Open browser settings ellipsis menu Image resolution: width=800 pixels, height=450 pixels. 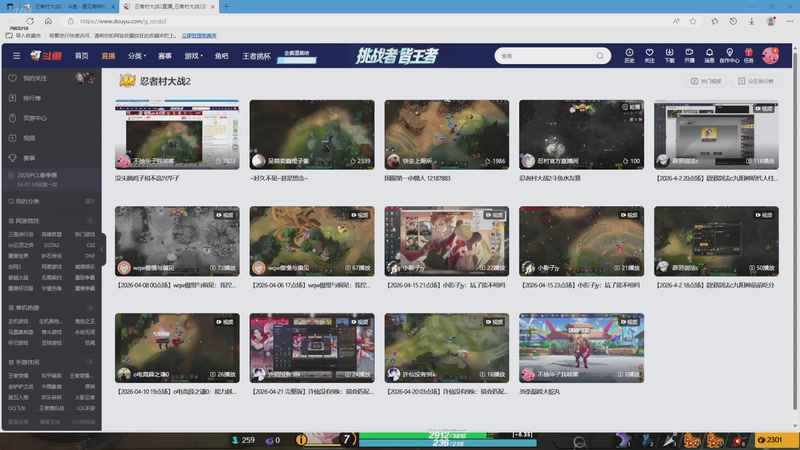point(789,21)
